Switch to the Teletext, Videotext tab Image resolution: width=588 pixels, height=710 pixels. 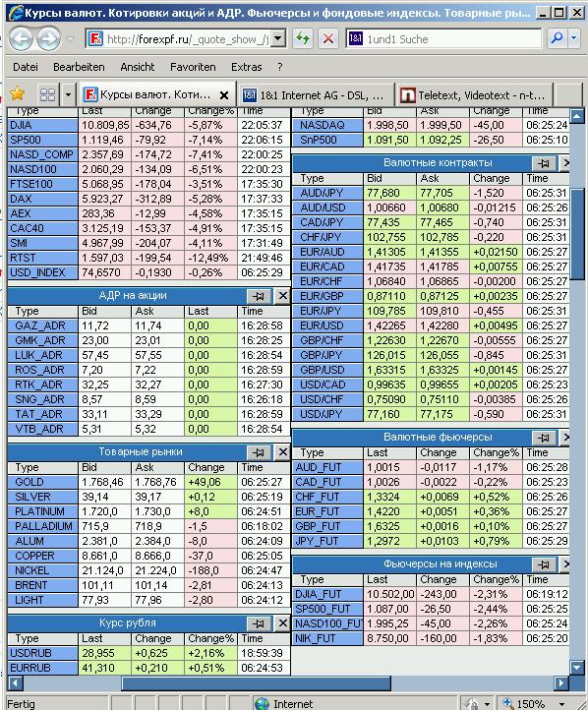pyautogui.click(x=474, y=95)
